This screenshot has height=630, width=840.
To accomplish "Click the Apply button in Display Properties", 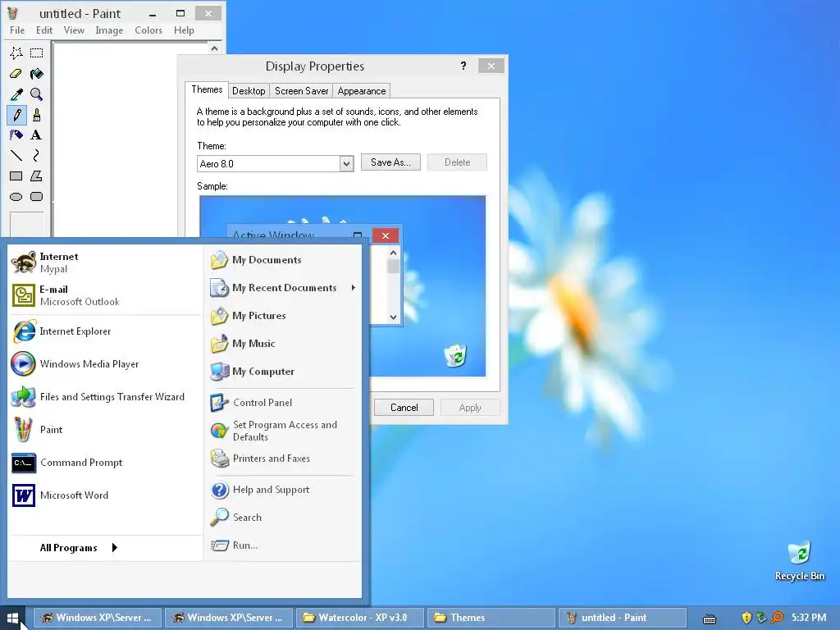I will coord(470,408).
